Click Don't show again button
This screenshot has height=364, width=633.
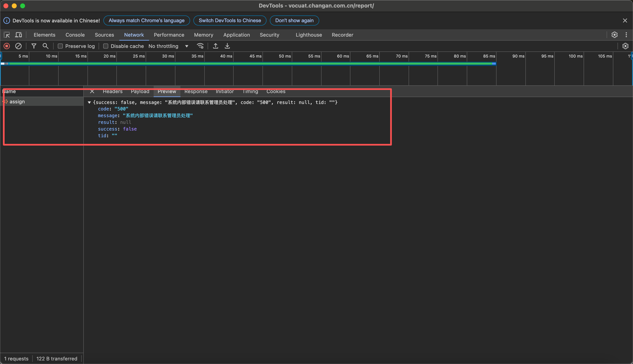click(294, 21)
